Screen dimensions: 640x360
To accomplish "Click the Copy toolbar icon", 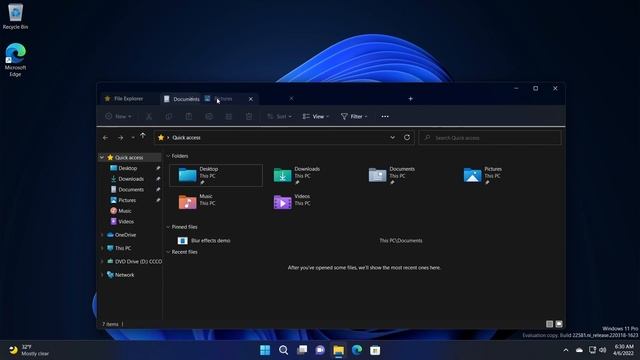I will click(169, 117).
